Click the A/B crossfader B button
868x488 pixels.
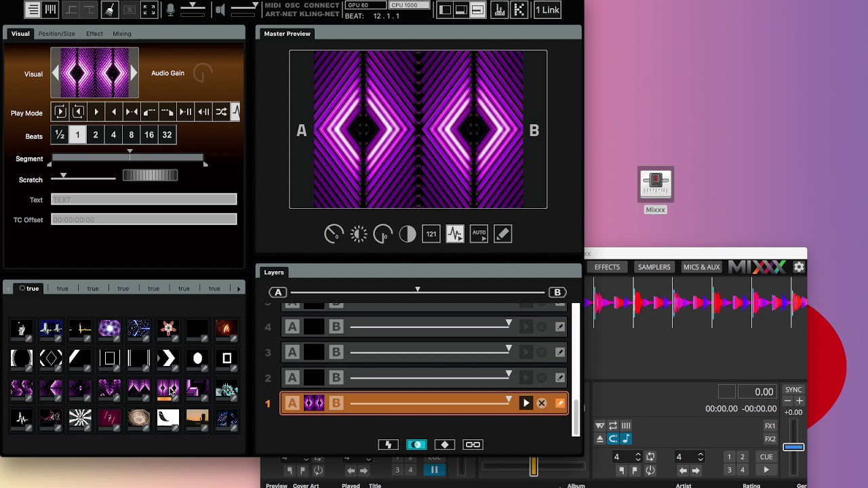click(557, 292)
